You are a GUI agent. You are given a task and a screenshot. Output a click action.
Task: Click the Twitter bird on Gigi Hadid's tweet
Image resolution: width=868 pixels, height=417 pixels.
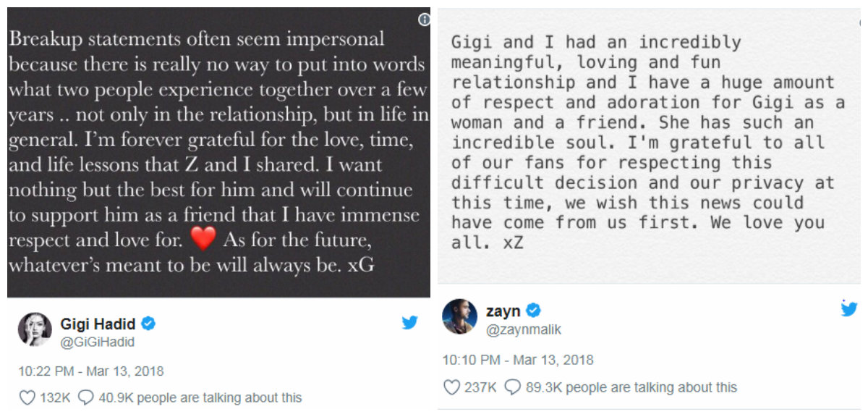[410, 323]
